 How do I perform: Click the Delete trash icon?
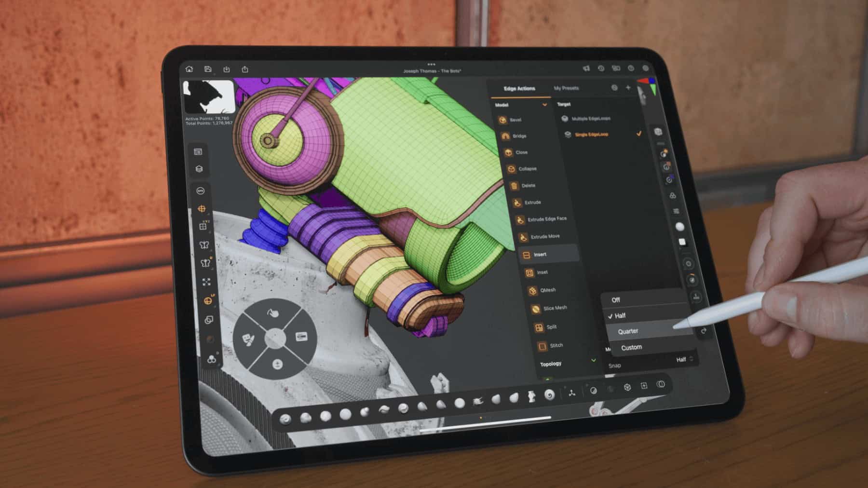click(514, 186)
